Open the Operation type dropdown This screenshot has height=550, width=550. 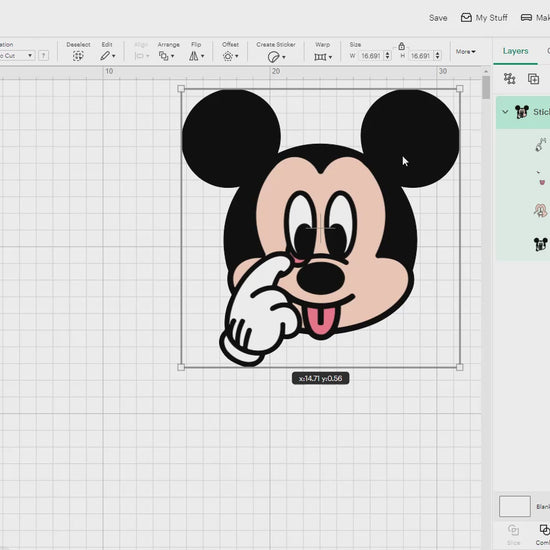[17, 55]
